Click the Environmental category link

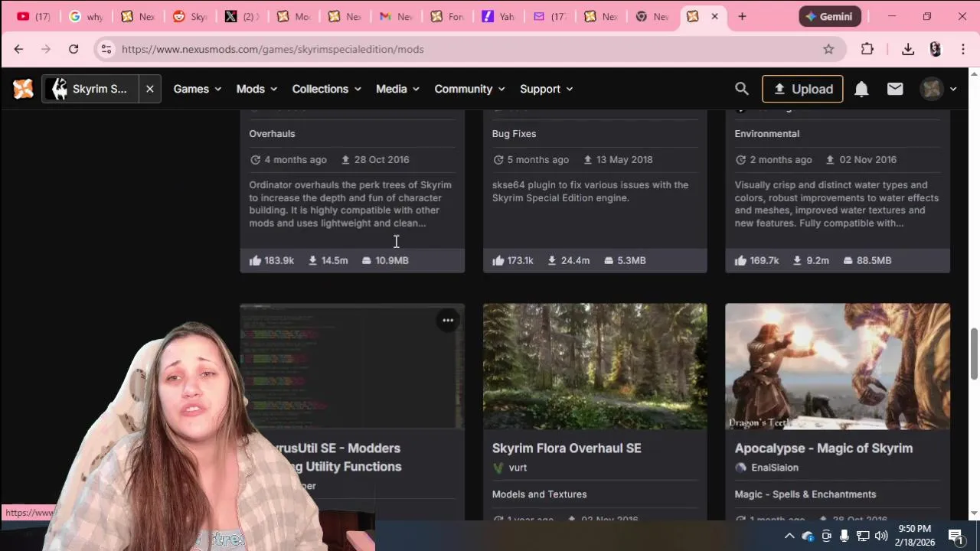click(x=766, y=133)
